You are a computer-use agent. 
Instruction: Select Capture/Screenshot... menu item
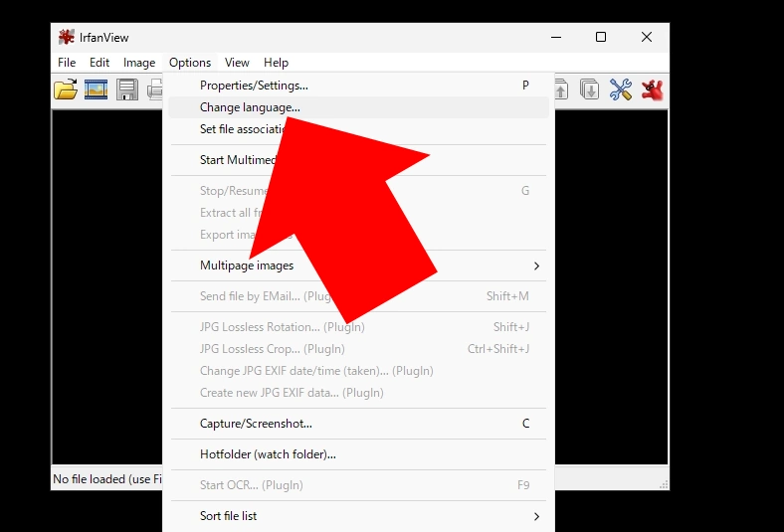358,424
